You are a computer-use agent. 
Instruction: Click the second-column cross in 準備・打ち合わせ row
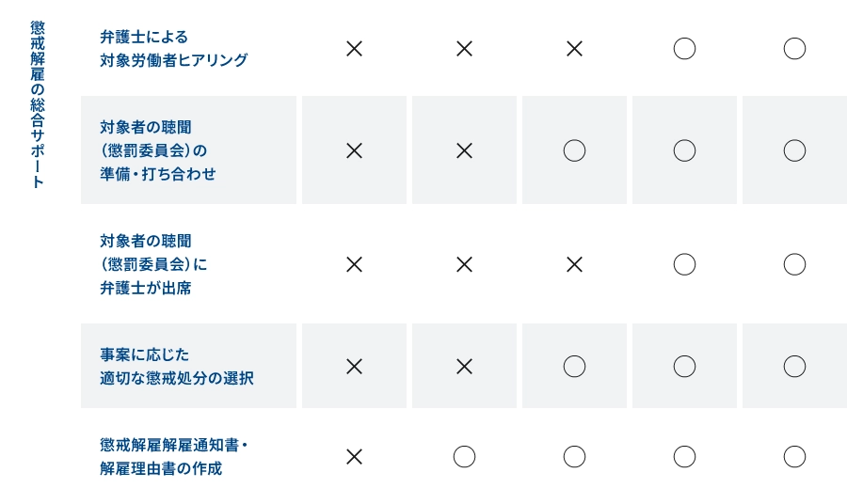pos(464,150)
